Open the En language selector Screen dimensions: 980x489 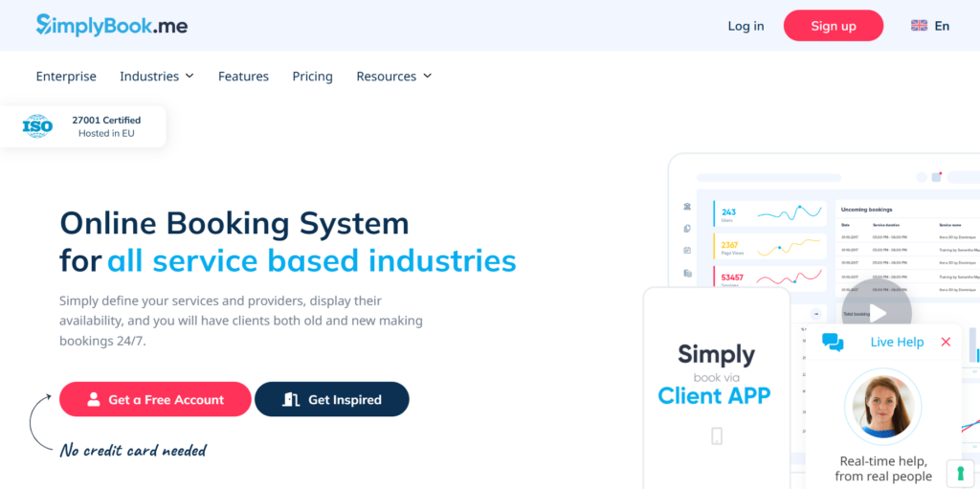click(942, 26)
